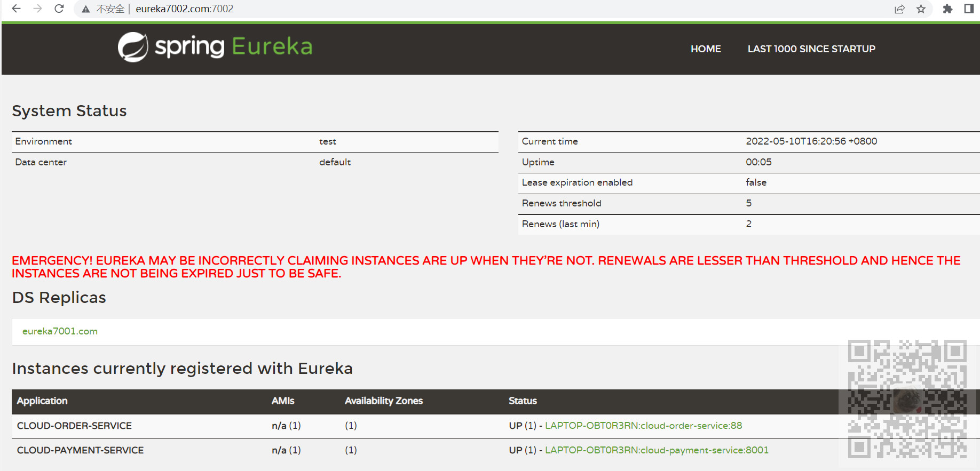This screenshot has height=471, width=980.
Task: Click the QR code image
Action: [907, 399]
